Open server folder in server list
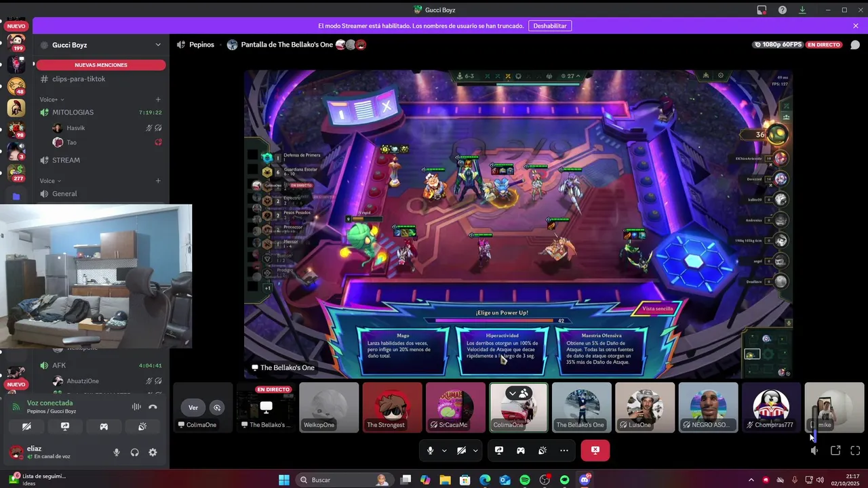 tap(16, 197)
